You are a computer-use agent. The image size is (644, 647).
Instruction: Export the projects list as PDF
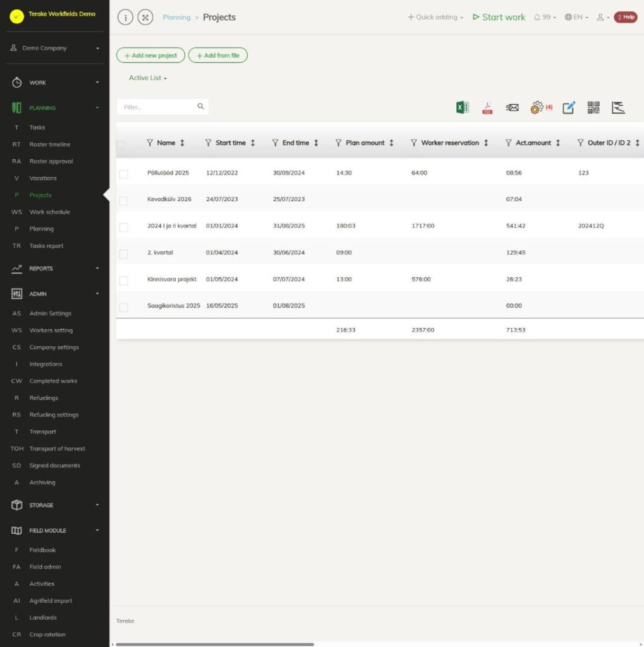pos(487,107)
